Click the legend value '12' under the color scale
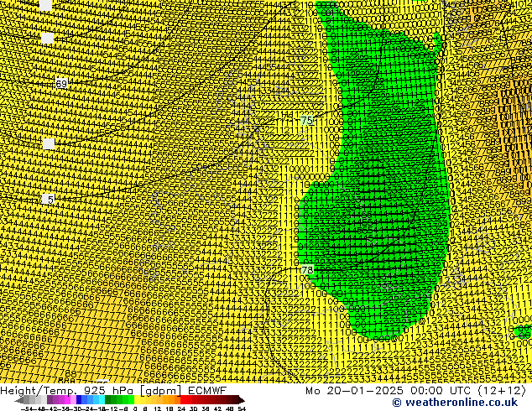 pyautogui.click(x=158, y=408)
